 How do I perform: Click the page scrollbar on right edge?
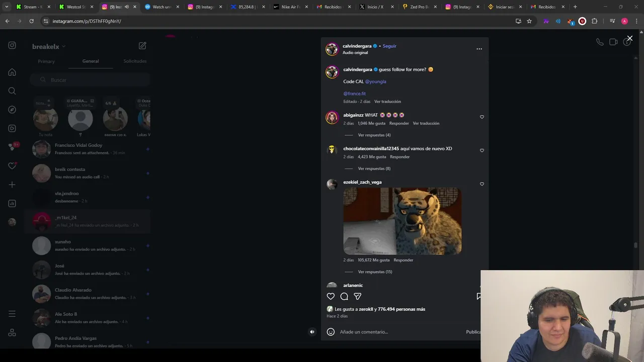(x=636, y=246)
